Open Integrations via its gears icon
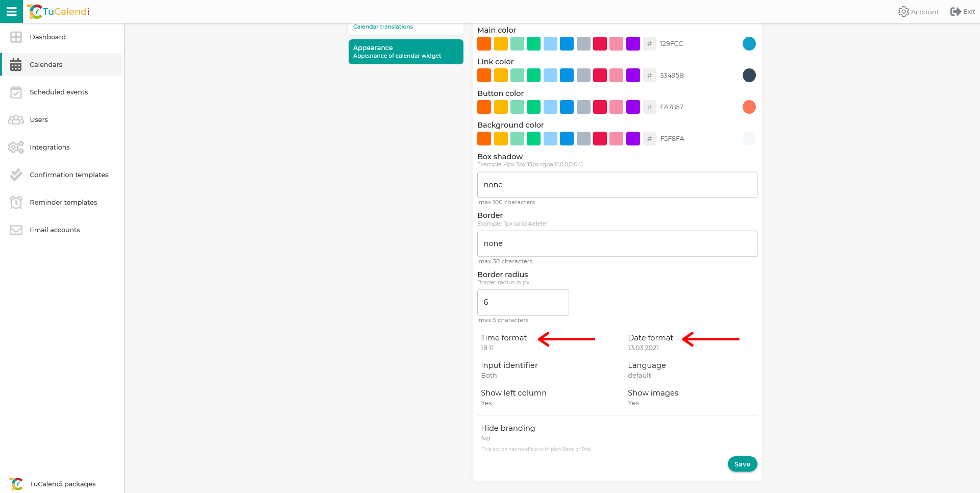The height and width of the screenshot is (493, 980). [x=16, y=147]
